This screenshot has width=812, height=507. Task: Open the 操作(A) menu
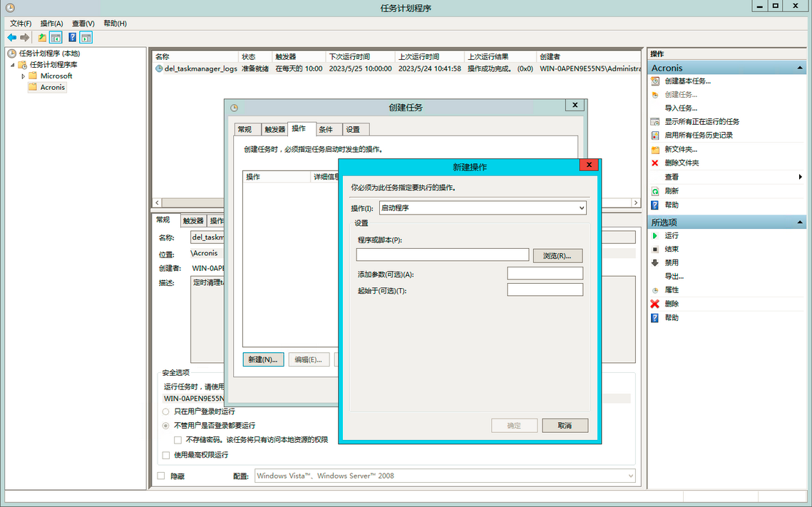(52, 24)
